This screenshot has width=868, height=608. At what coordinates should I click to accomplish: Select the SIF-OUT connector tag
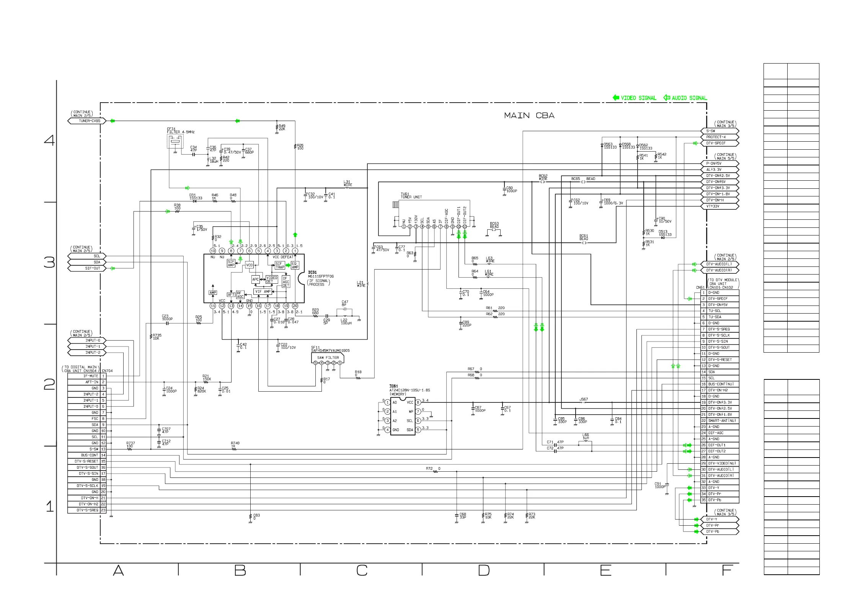coord(86,268)
